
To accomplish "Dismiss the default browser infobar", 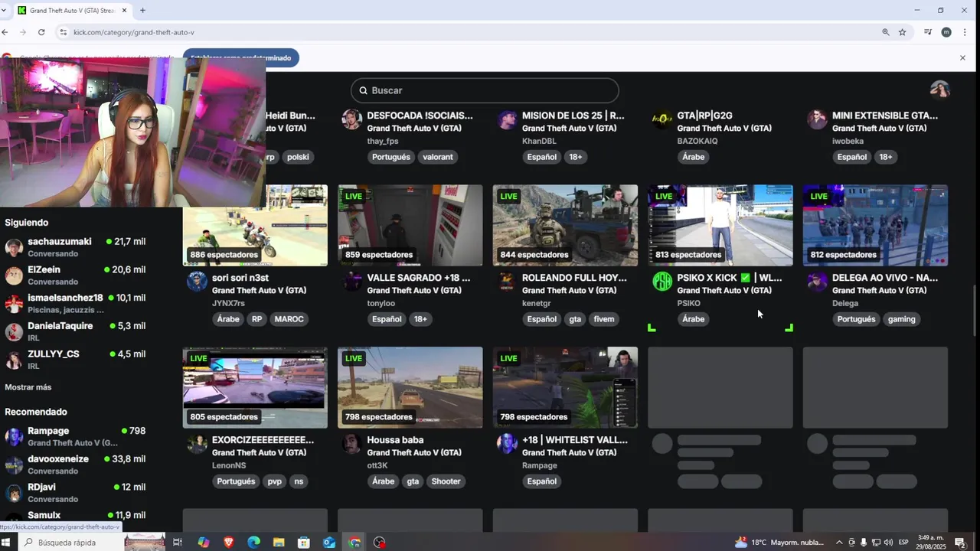I will (x=962, y=57).
